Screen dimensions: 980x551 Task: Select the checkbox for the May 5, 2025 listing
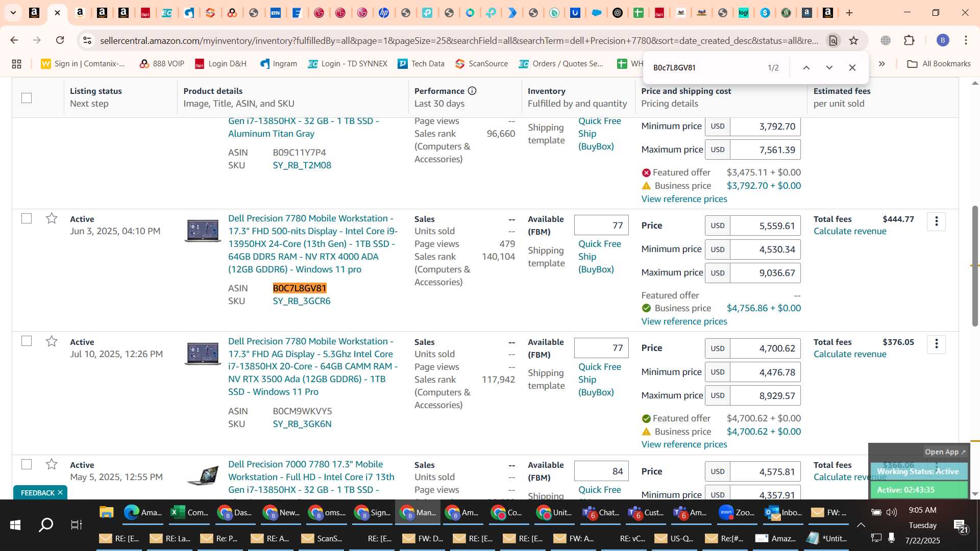(x=27, y=464)
